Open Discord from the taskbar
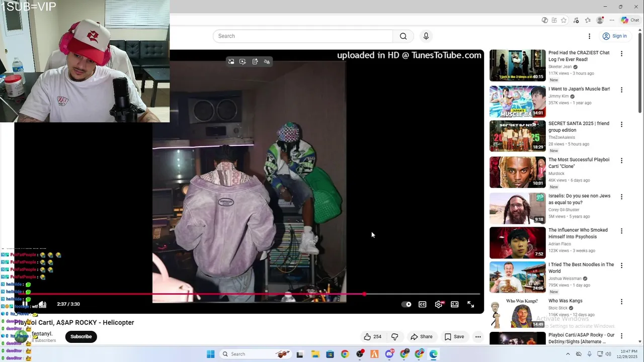This screenshot has width=644, height=362. click(389, 354)
